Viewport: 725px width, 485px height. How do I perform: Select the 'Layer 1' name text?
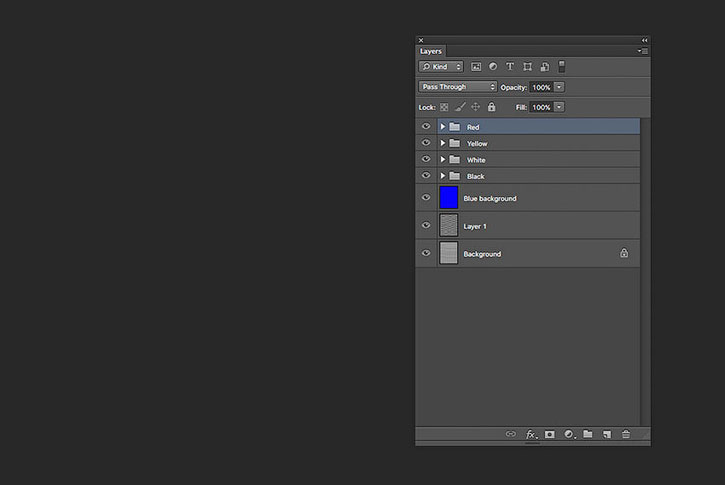[x=475, y=227]
